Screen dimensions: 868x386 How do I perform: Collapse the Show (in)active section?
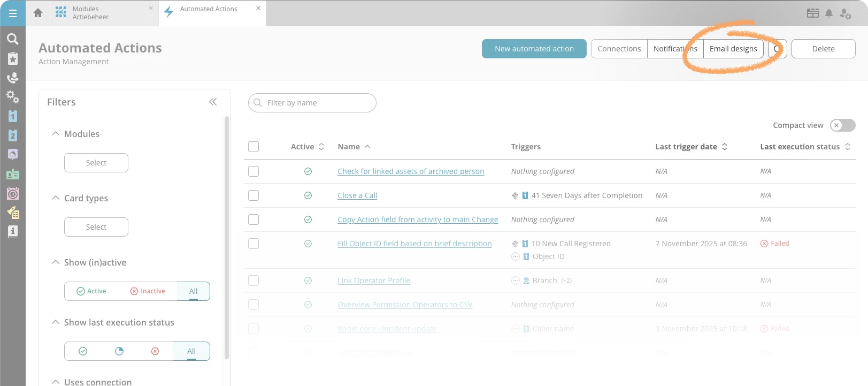click(x=56, y=262)
